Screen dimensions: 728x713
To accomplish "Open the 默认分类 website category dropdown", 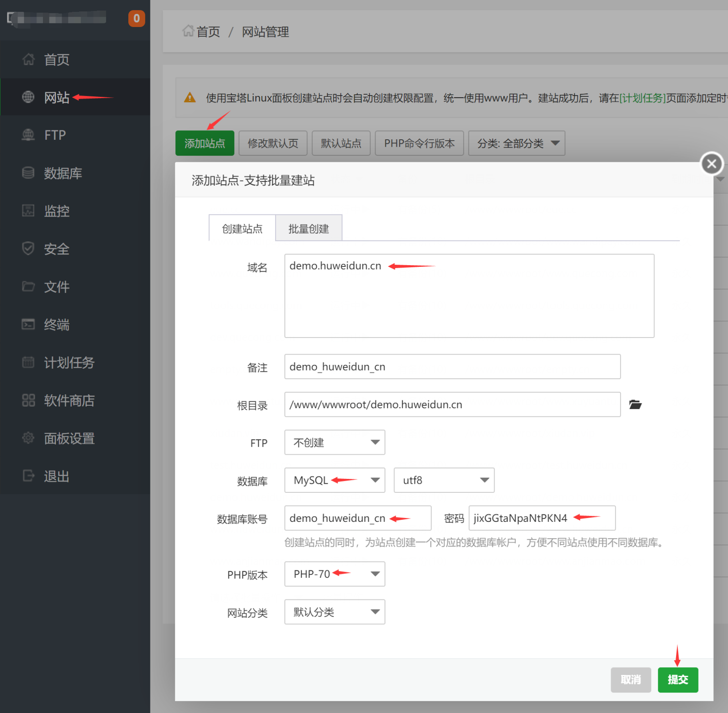I will tap(335, 612).
